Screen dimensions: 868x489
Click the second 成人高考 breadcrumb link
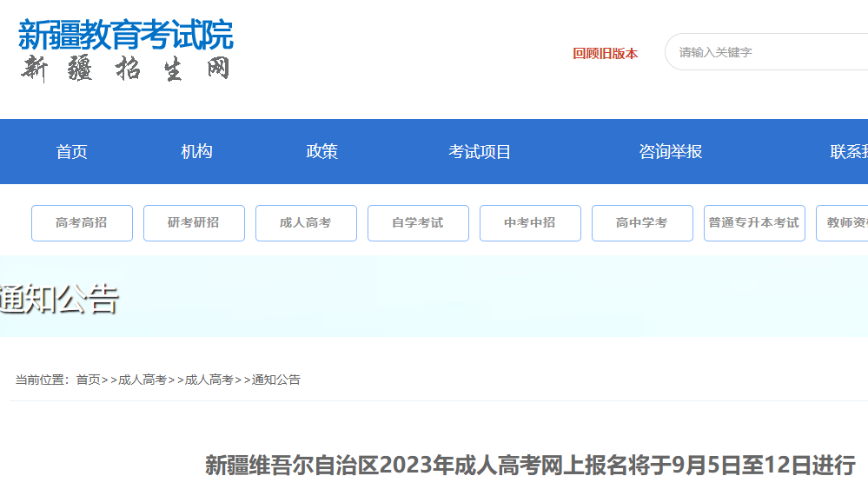point(209,380)
